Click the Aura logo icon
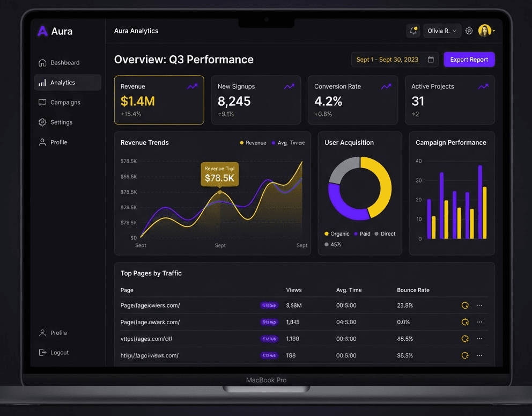The height and width of the screenshot is (416, 532). [42, 31]
